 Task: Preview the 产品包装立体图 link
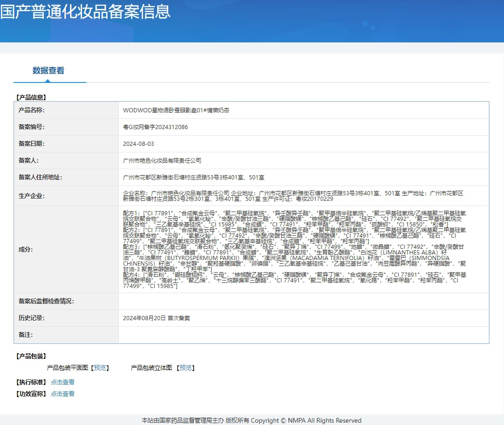pos(186,368)
